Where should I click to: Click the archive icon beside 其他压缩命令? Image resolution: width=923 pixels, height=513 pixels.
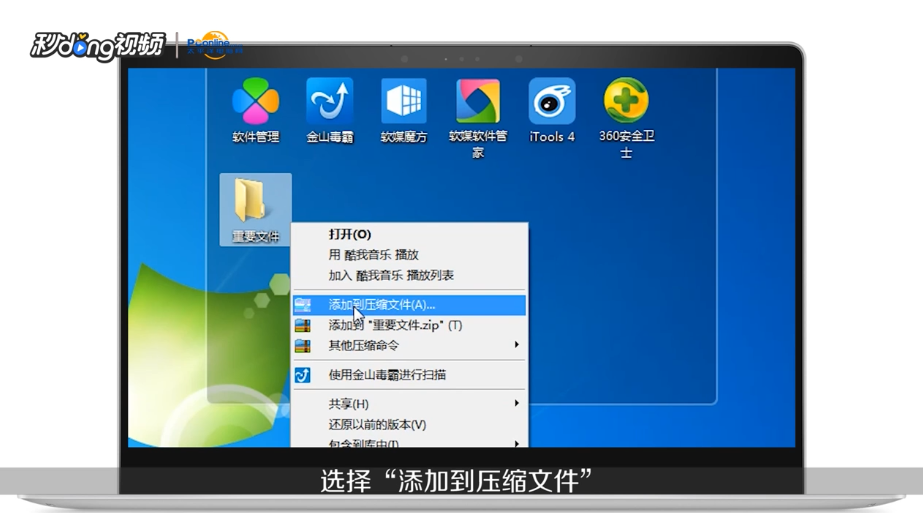[x=303, y=346]
